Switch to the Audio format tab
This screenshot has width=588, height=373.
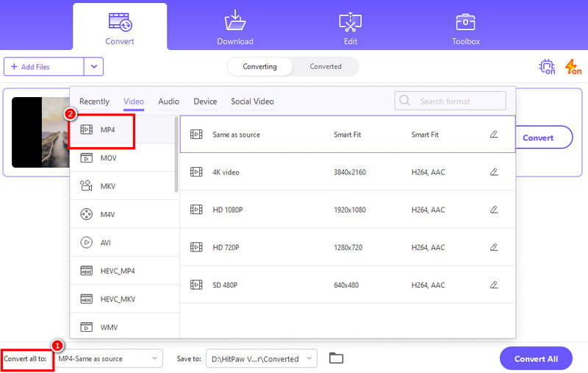pos(168,102)
